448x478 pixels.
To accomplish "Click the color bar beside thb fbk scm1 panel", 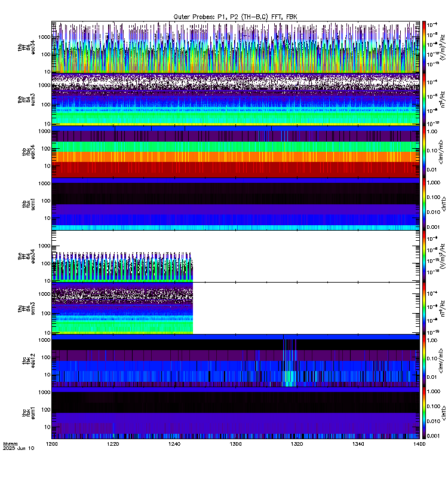I will [424, 204].
